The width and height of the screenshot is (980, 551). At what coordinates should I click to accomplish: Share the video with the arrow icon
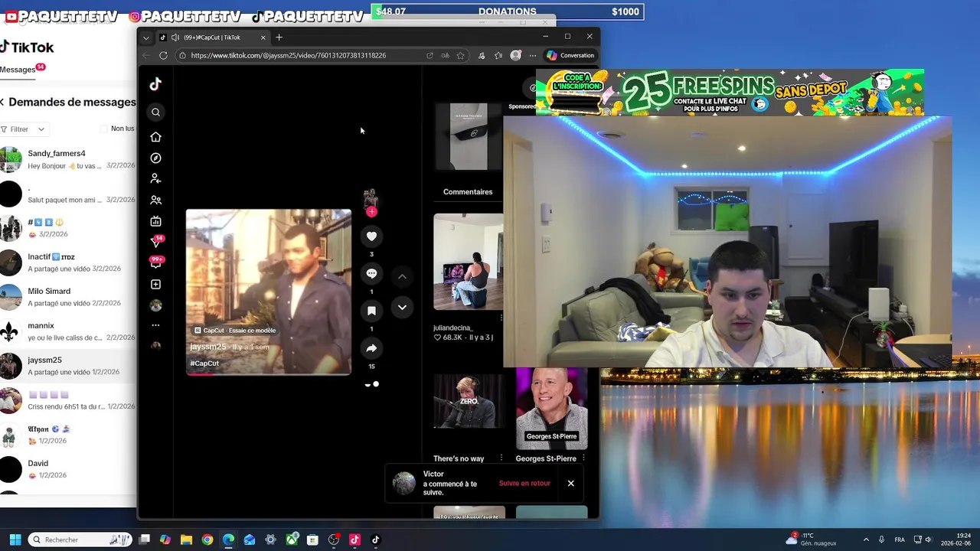[x=371, y=348]
